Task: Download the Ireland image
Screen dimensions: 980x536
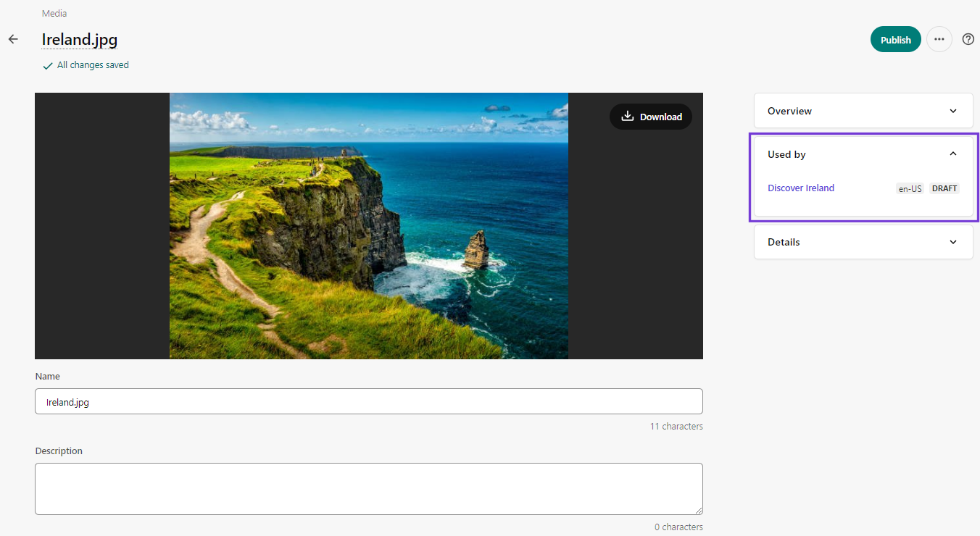Action: pyautogui.click(x=651, y=117)
